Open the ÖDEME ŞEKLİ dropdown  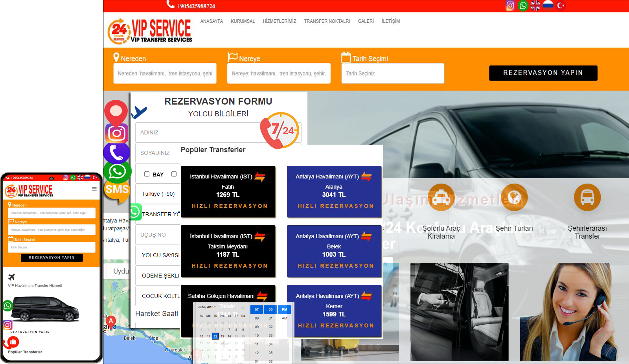click(158, 276)
